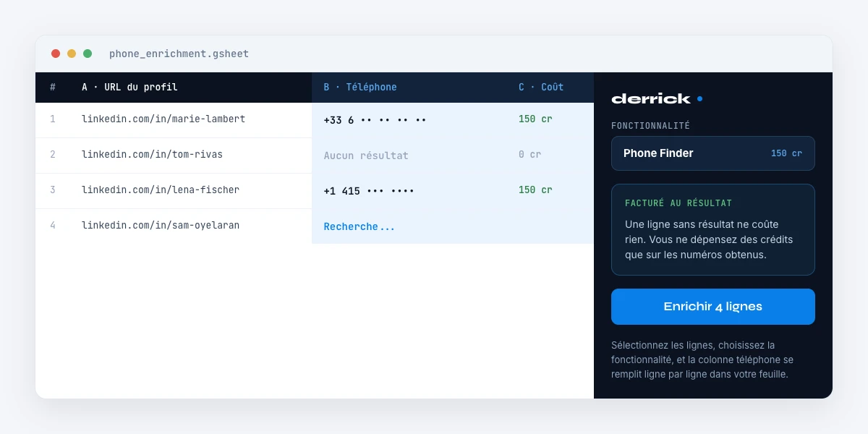Select cell linkedin.com/in/marie-lambert
The image size is (868, 434).
click(163, 119)
